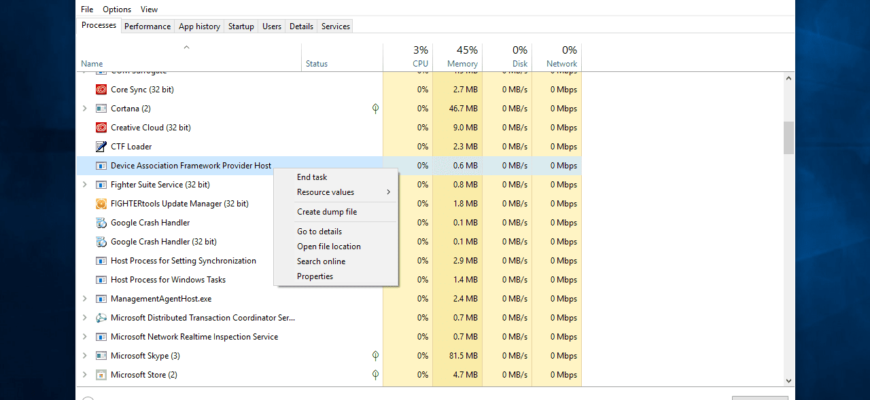This screenshot has width=870, height=400.
Task: Switch to the App history tab
Action: coord(199,26)
